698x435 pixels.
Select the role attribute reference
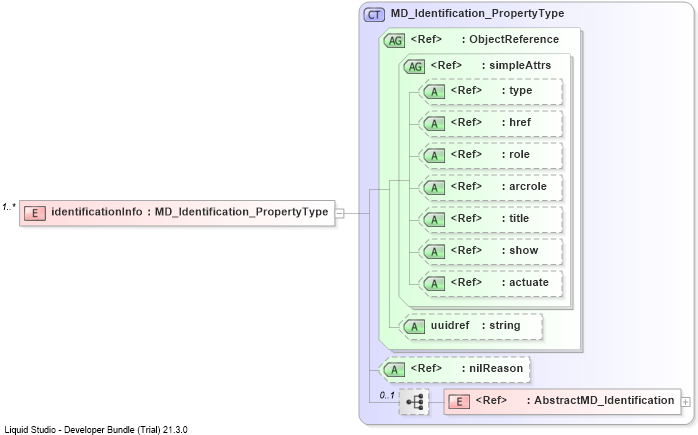click(493, 155)
